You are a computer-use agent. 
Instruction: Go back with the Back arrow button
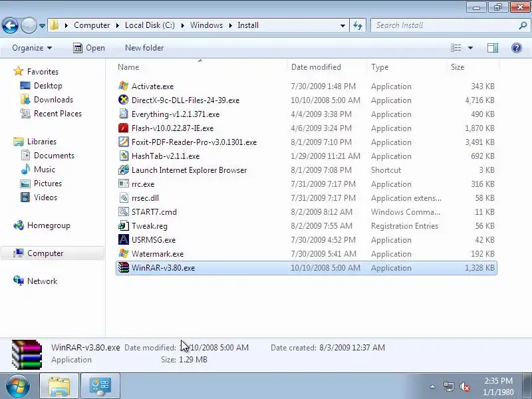coord(10,25)
